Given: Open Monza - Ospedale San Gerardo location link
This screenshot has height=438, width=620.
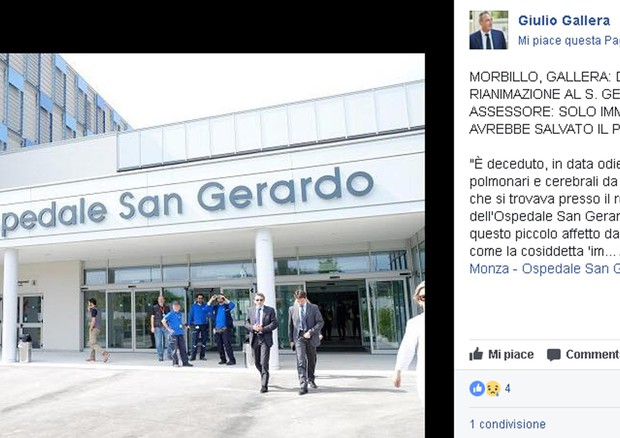Looking at the screenshot, I should point(544,269).
